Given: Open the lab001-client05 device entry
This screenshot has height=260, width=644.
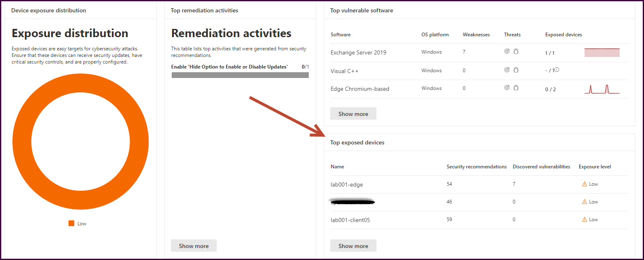Looking at the screenshot, I should tap(350, 220).
